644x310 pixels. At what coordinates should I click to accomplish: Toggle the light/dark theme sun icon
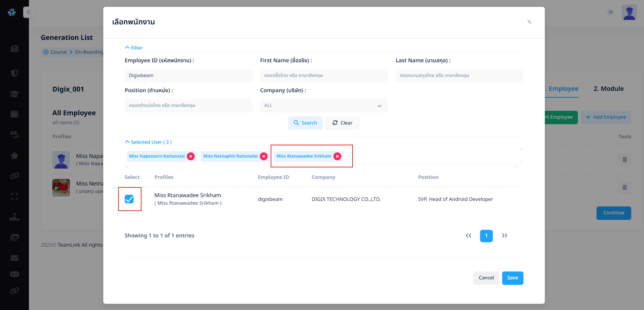[x=610, y=12]
